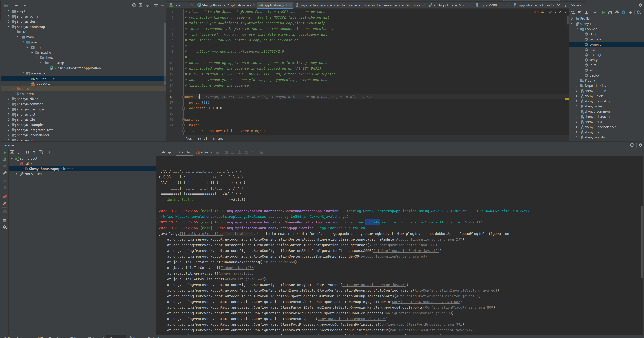Click Add Service plus icon
644x338 pixels.
[x=49, y=152]
